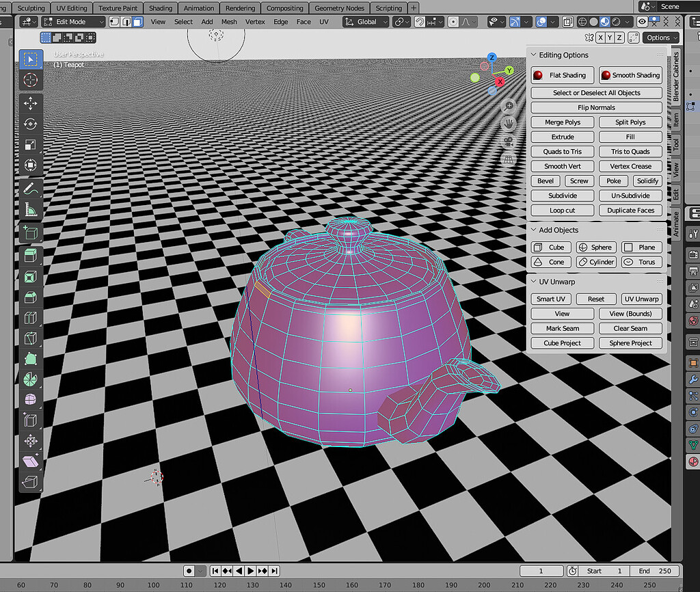This screenshot has height=592, width=700.
Task: Click the End frame field
Action: coord(654,571)
